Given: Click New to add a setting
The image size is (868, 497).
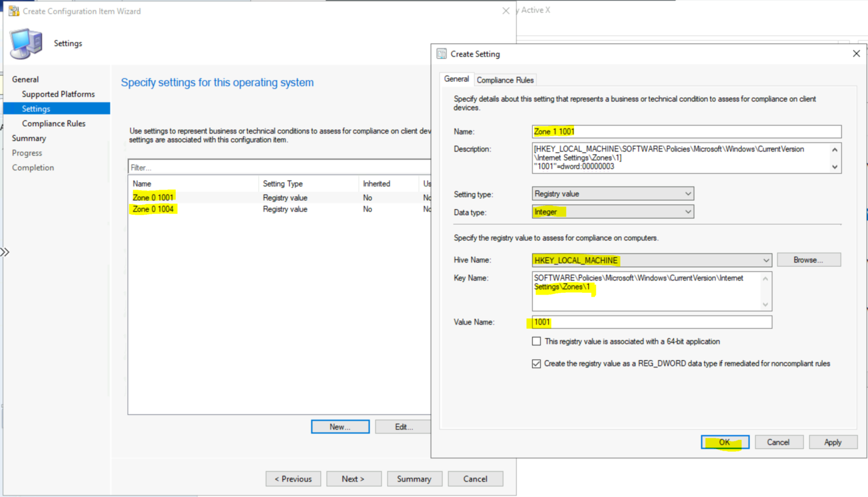Looking at the screenshot, I should pos(340,426).
